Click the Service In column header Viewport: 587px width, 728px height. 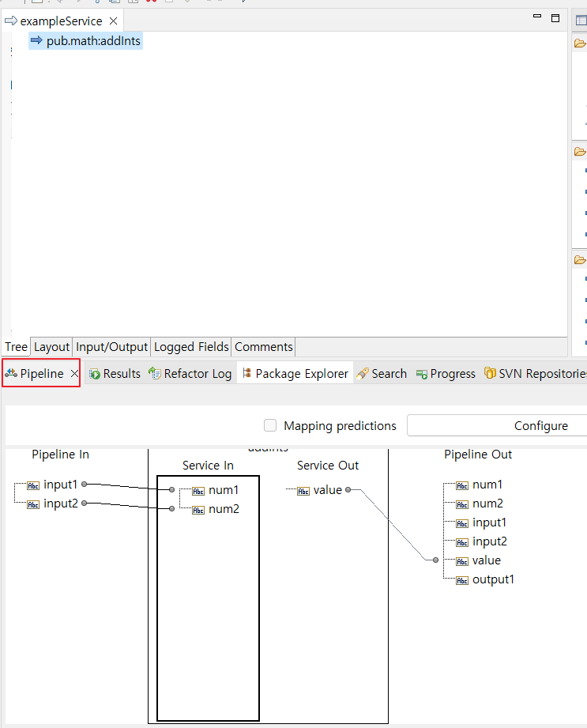tap(208, 466)
